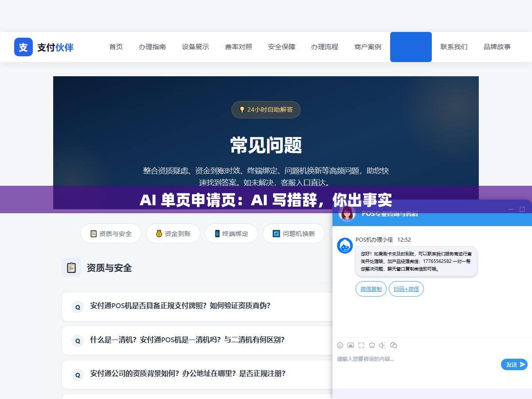
Task: Click the 发送 send button
Action: pyautogui.click(x=514, y=364)
